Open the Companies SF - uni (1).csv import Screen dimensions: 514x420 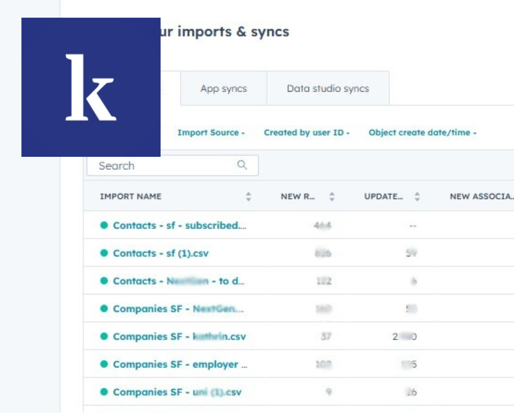tap(177, 392)
